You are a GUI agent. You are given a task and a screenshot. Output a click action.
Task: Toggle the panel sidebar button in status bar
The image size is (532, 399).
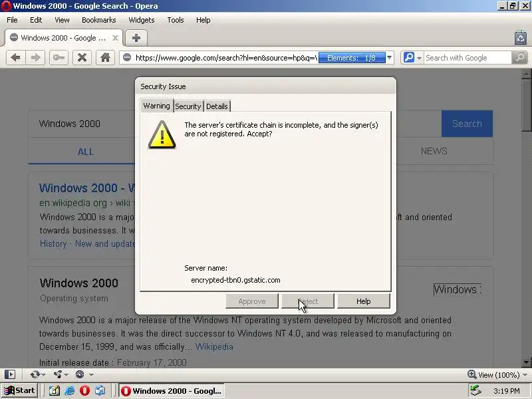coord(10,374)
